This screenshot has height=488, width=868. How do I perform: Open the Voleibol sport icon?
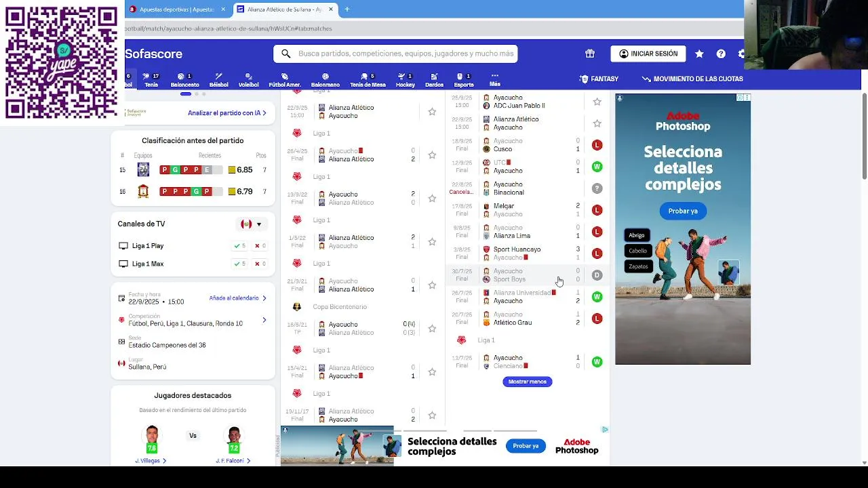[x=248, y=80]
